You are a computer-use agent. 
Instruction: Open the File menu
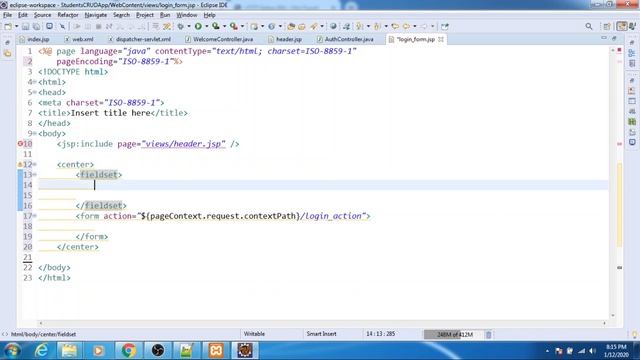coord(7,15)
